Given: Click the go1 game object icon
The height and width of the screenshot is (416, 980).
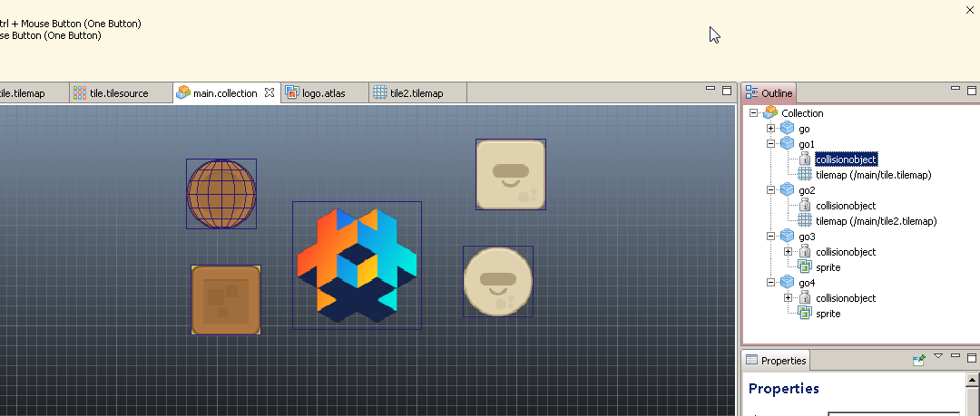Looking at the screenshot, I should [x=787, y=144].
